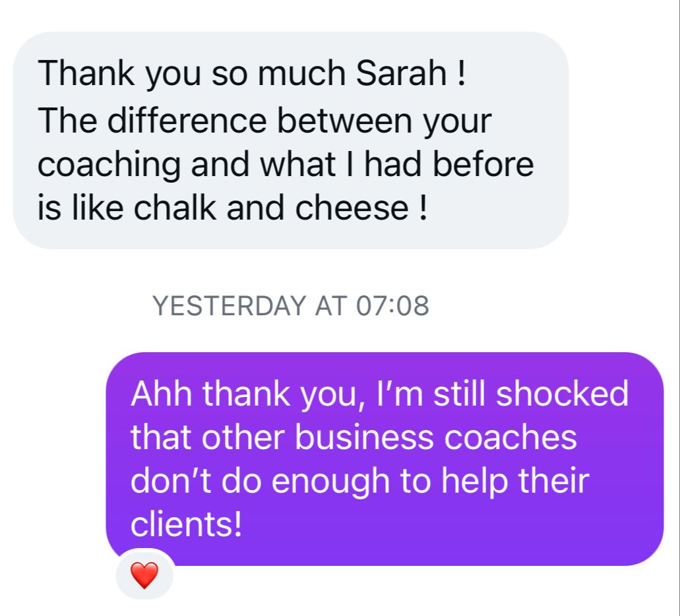This screenshot has width=680, height=616.
Task: Click the word "clients!" in the purple bubble
Action: click(187, 524)
